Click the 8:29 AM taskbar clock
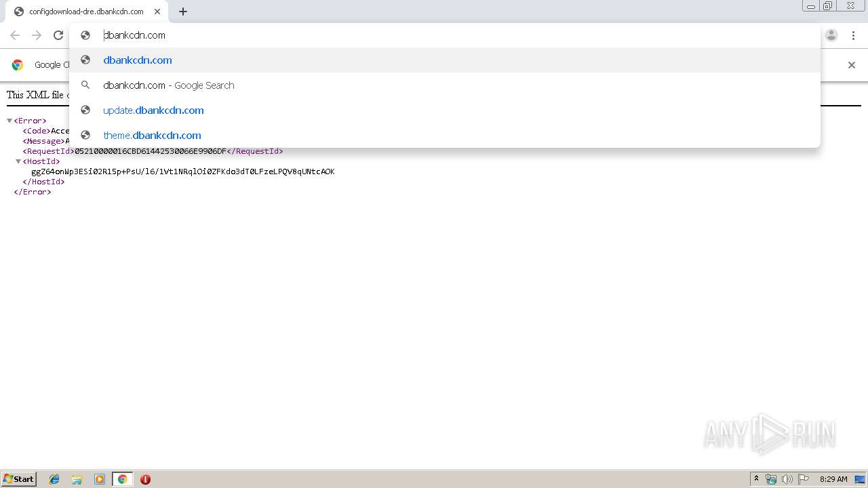868x488 pixels. click(833, 479)
